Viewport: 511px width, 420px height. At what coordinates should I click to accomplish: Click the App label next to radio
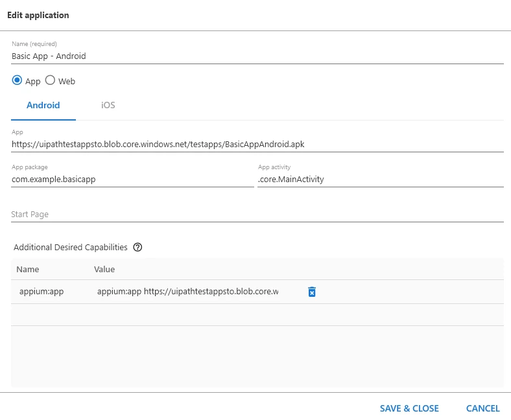(x=32, y=82)
